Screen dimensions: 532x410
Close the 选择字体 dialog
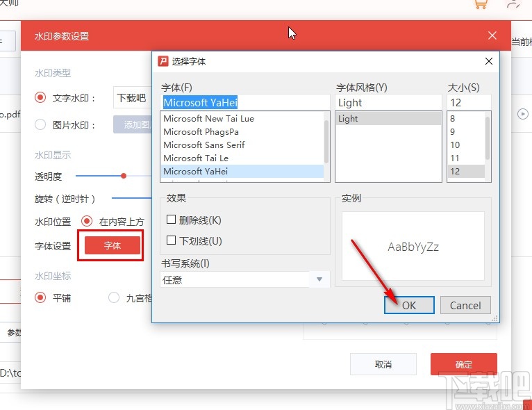point(488,61)
